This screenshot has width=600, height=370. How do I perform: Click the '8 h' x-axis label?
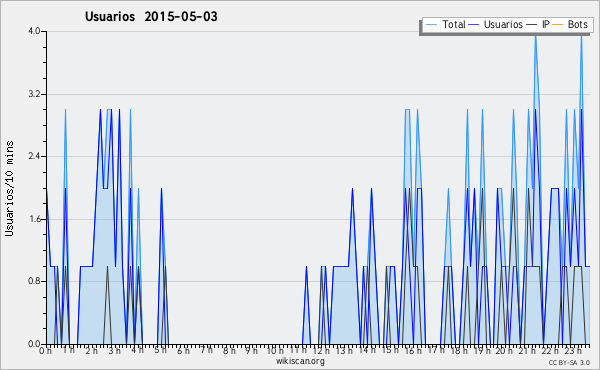229,351
